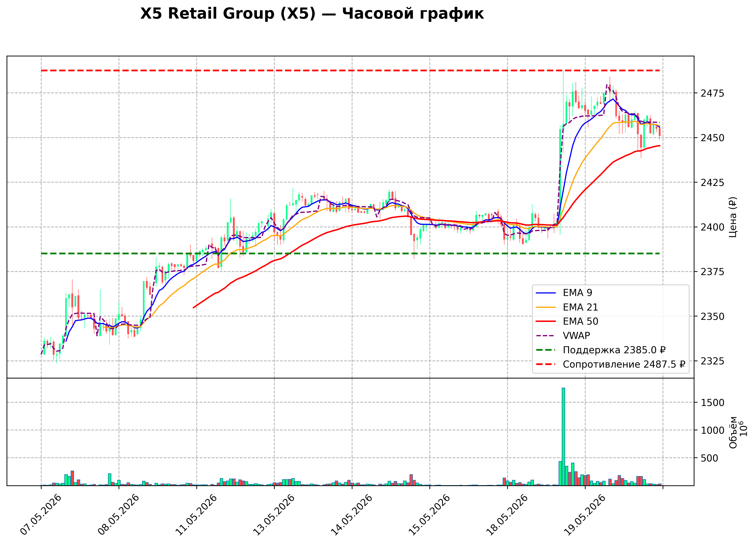This screenshot has height=544, width=756.
Task: Click the tallest green volume bar
Action: click(563, 437)
